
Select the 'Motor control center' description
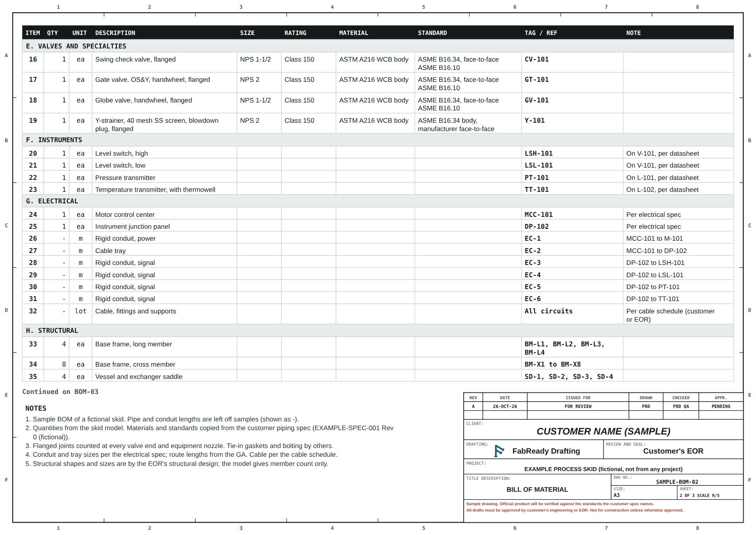[125, 215]
